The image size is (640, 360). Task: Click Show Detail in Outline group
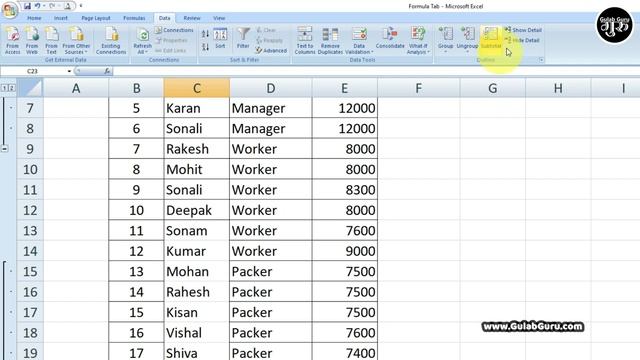[523, 30]
